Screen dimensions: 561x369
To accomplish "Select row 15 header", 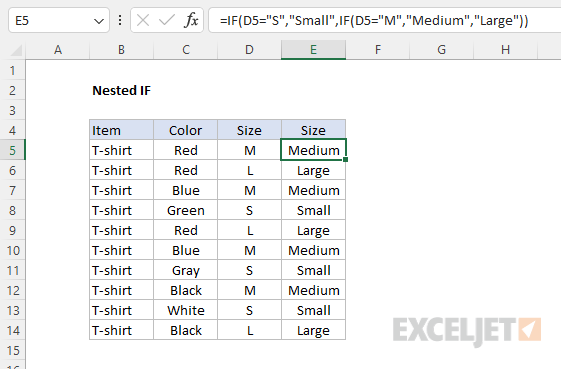I will (13, 350).
